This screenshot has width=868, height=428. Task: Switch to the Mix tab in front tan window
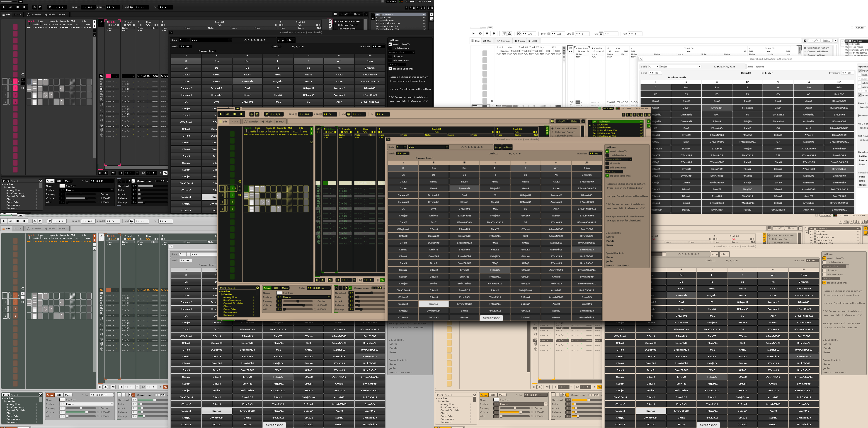pyautogui.click(x=235, y=122)
